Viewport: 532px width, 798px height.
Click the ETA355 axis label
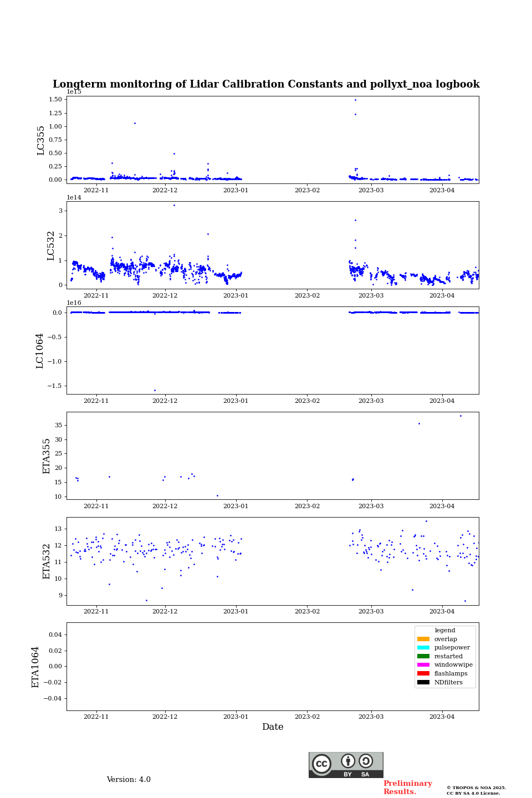point(47,456)
